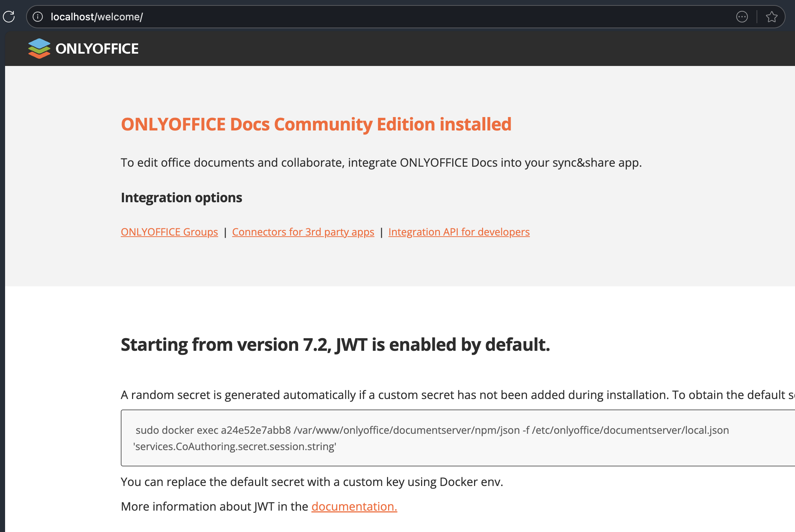
Task: Click the 'To edit office documents' paragraph
Action: pyautogui.click(x=381, y=163)
